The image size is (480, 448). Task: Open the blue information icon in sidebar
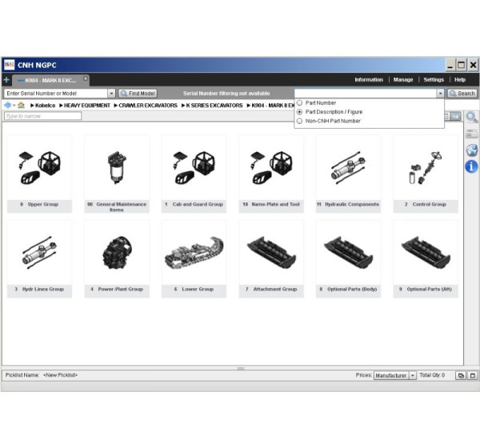[x=471, y=166]
